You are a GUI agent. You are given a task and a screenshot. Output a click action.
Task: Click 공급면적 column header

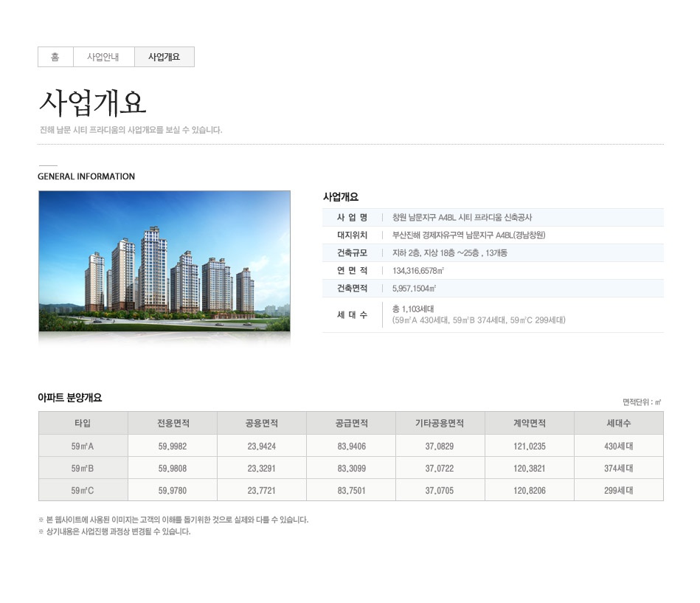[x=351, y=423]
